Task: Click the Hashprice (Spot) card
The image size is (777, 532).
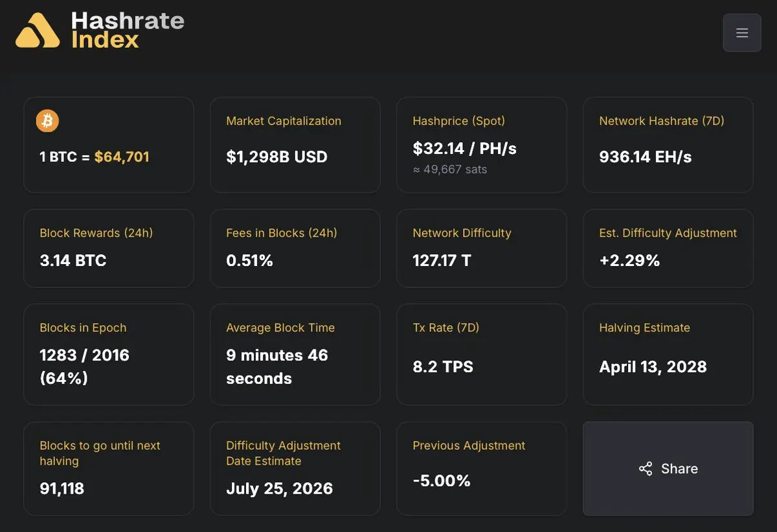Action: point(482,145)
